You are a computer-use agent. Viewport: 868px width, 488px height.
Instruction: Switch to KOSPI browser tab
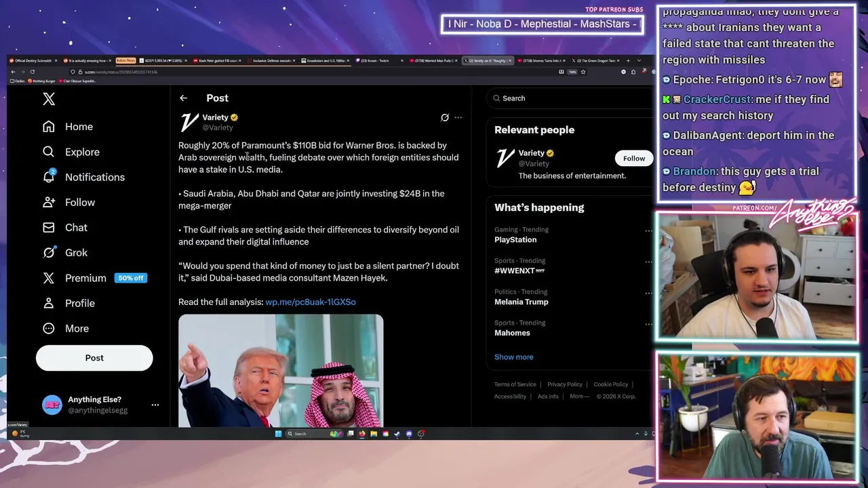coord(163,61)
